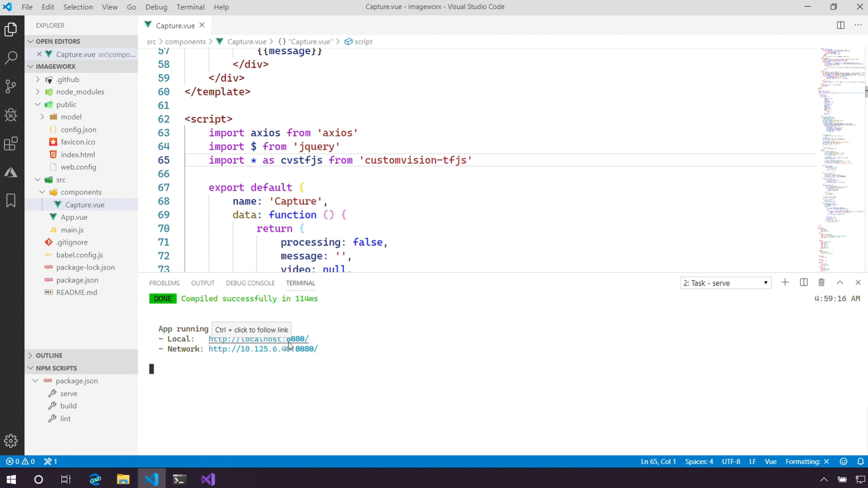Toggle Formatting status bar item
This screenshot has height=488, width=868.
pyautogui.click(x=807, y=462)
